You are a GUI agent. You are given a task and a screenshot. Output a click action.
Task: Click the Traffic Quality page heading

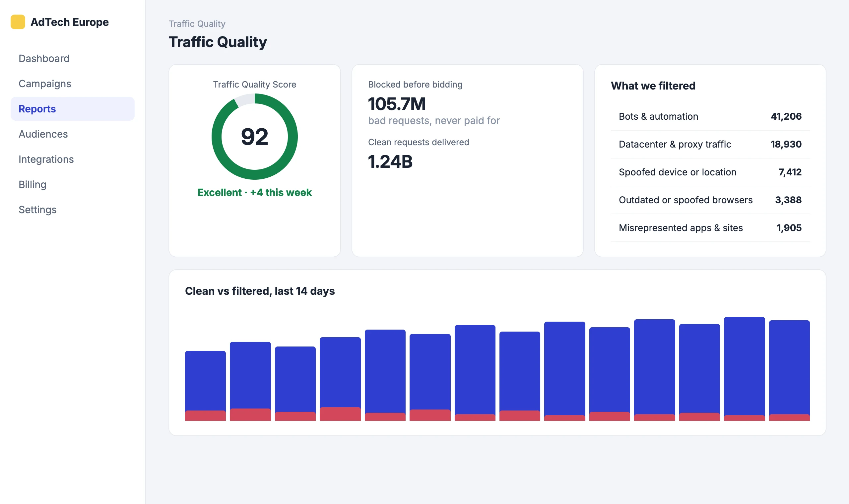pyautogui.click(x=218, y=42)
